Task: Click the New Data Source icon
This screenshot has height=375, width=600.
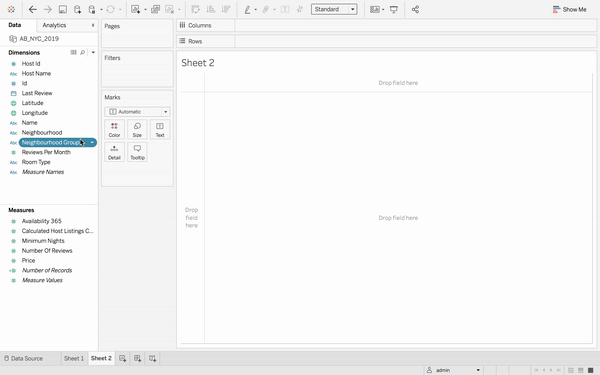Action: click(77, 9)
